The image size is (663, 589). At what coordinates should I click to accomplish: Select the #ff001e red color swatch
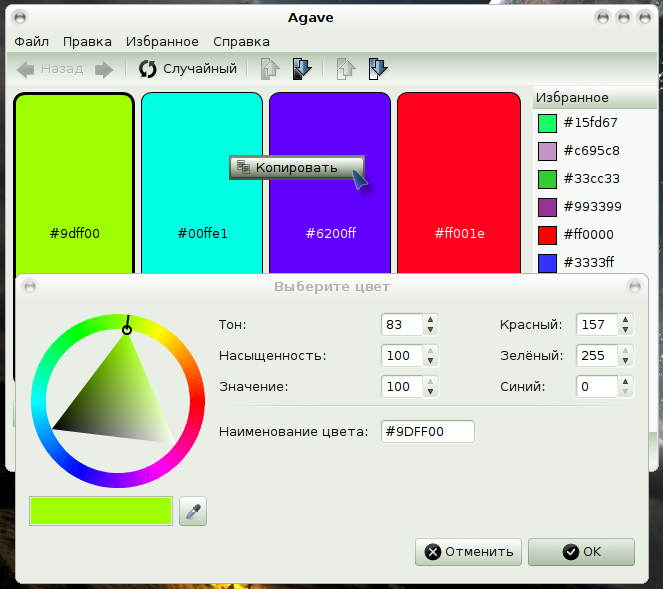click(x=459, y=183)
